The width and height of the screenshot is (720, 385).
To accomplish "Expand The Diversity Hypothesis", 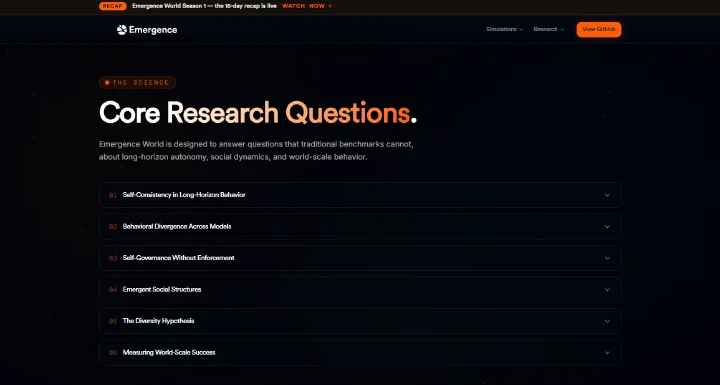I will tap(360, 321).
